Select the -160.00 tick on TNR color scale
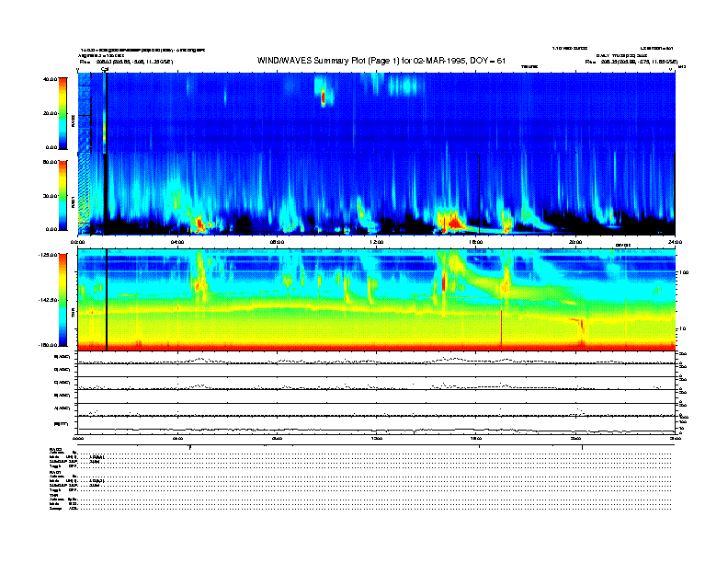This screenshot has width=728, height=563. tap(49, 345)
